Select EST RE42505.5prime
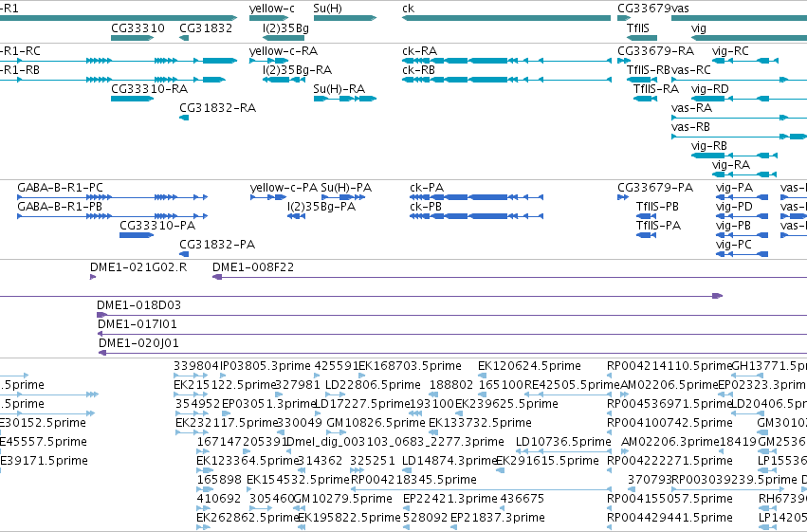Image resolution: width=807 pixels, height=532 pixels. click(x=573, y=385)
